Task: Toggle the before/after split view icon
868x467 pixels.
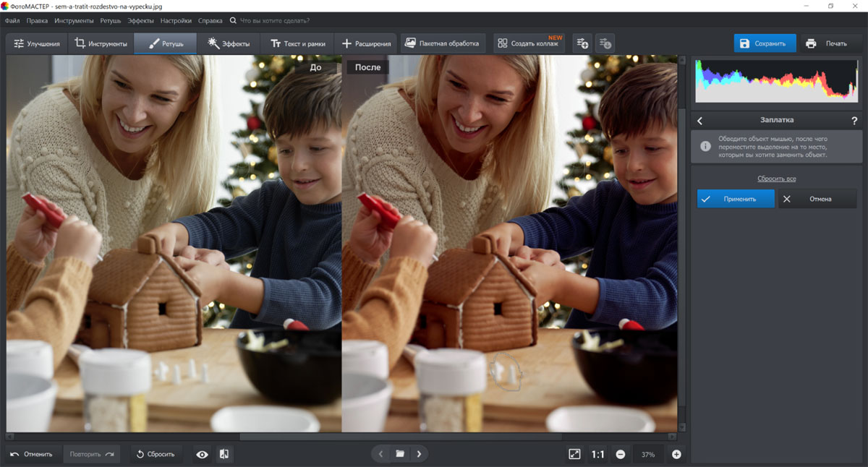Action: [224, 454]
